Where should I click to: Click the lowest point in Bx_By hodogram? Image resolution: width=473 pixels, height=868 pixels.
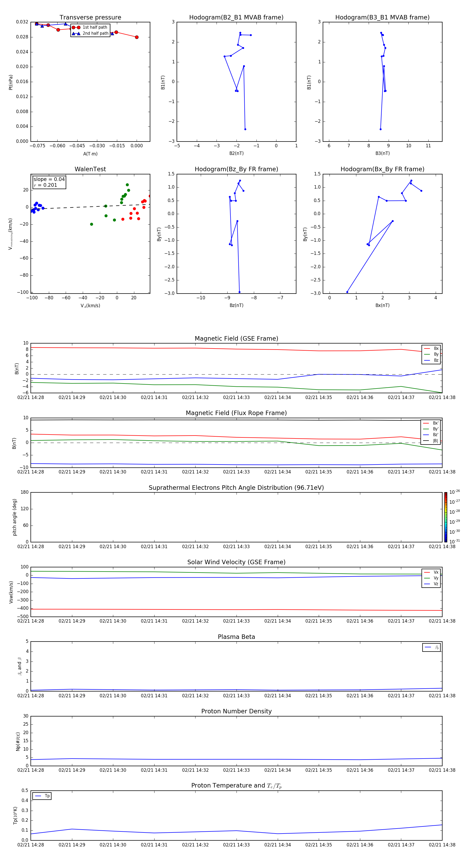click(347, 292)
